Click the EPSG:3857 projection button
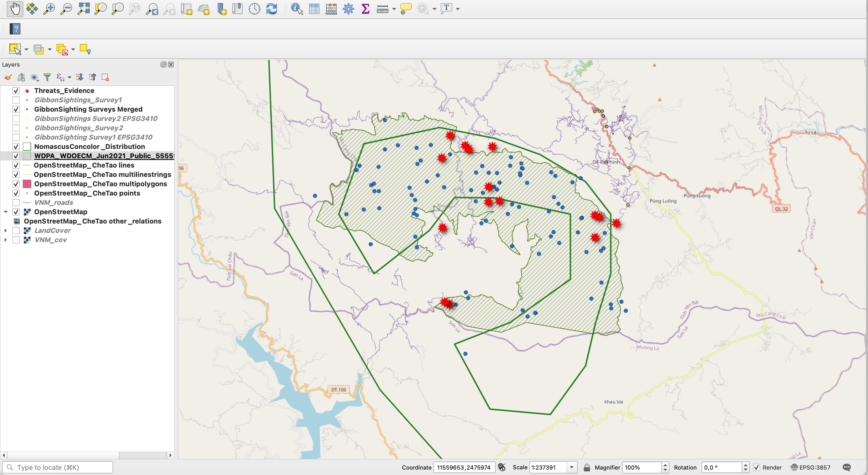This screenshot has width=868, height=475. pos(810,467)
